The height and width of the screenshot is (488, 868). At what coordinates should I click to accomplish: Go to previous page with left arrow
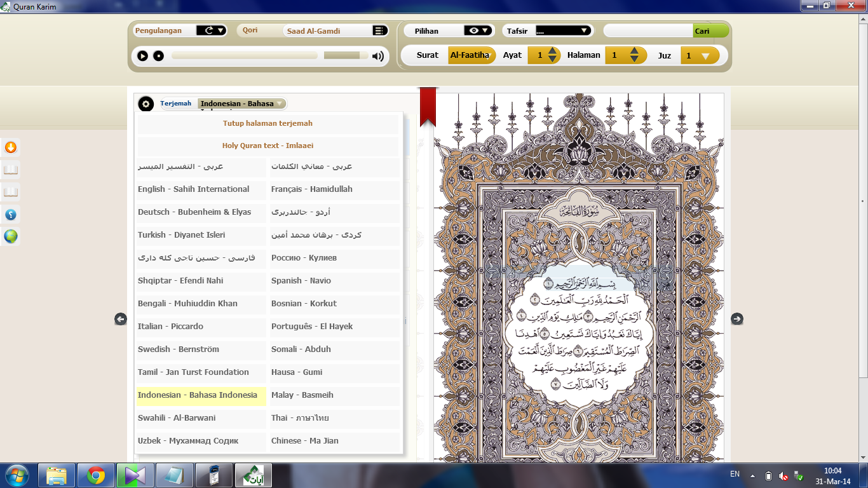coord(121,319)
